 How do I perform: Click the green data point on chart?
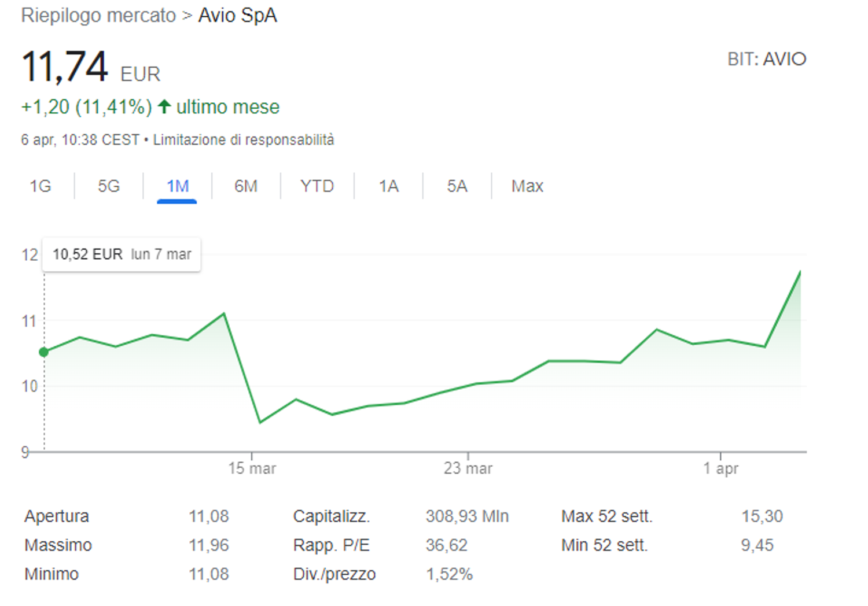click(x=44, y=352)
